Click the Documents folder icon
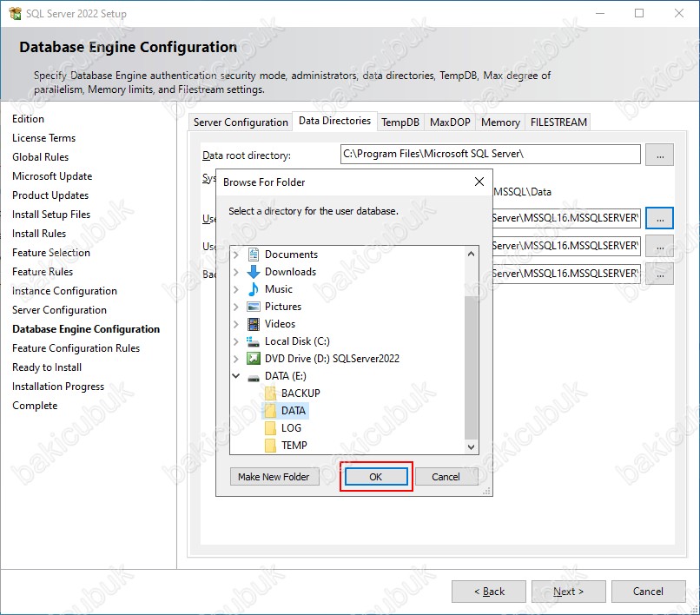Image resolution: width=700 pixels, height=615 pixels. [x=253, y=255]
